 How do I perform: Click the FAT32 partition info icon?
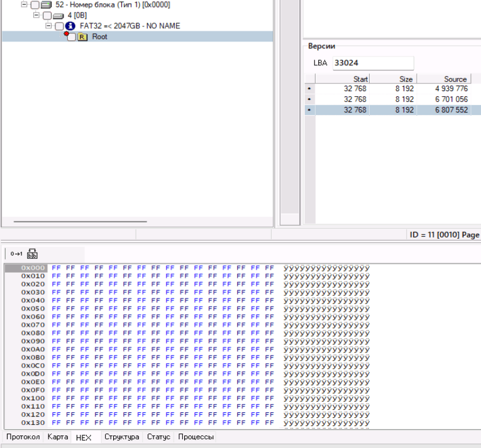pos(70,26)
